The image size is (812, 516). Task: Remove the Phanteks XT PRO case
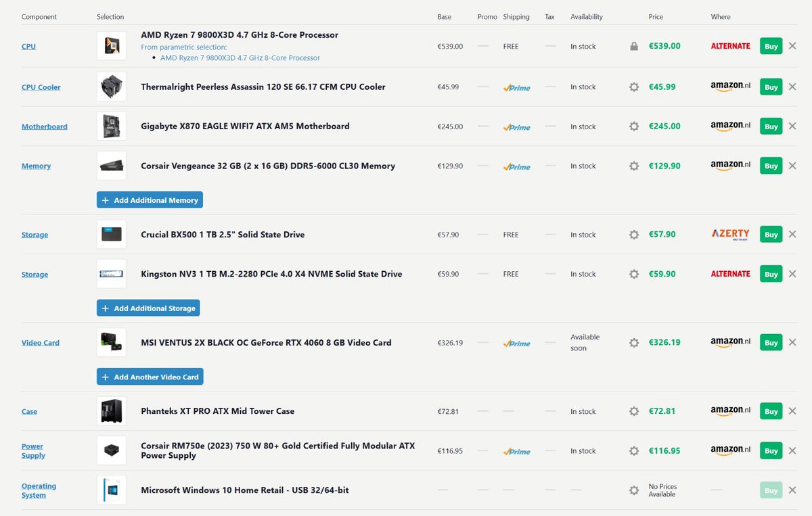click(792, 411)
